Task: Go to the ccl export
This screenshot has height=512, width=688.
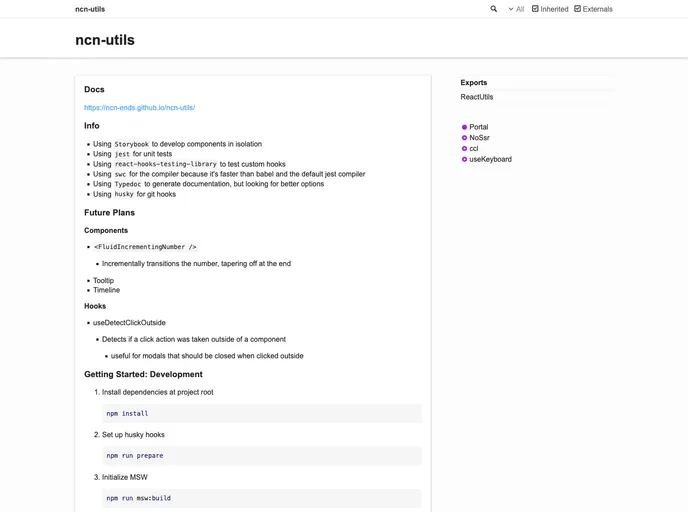Action: (x=474, y=149)
